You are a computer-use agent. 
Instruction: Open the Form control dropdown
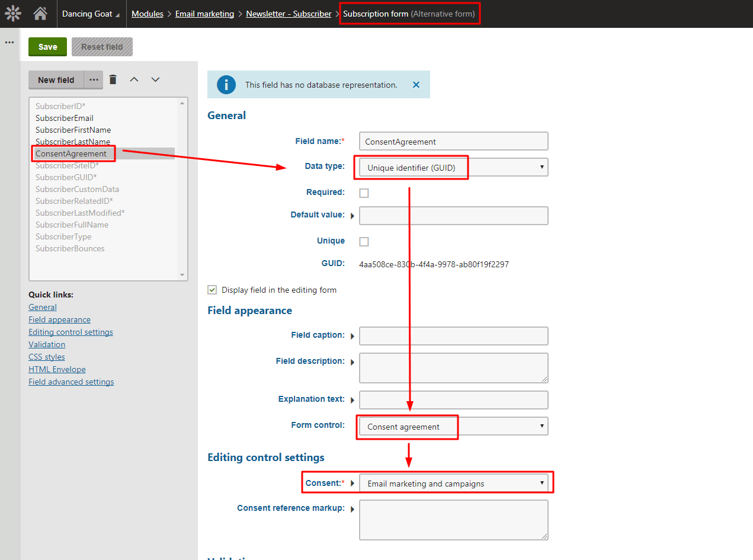[454, 426]
